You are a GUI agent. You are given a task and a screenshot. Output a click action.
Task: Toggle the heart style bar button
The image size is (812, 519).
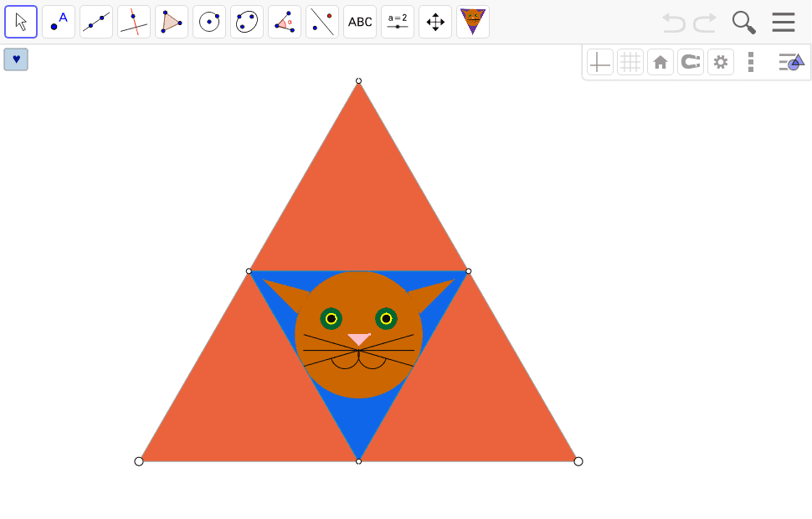pyautogui.click(x=16, y=59)
